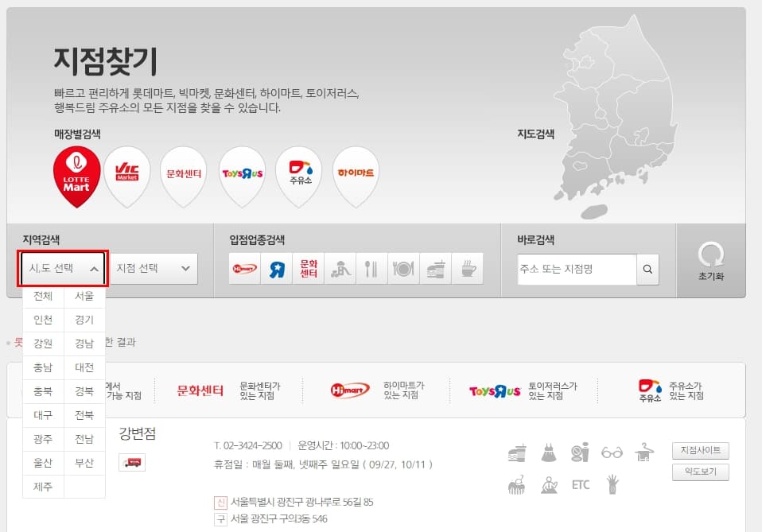Choose 경기 in region list
762x532 pixels.
[84, 320]
